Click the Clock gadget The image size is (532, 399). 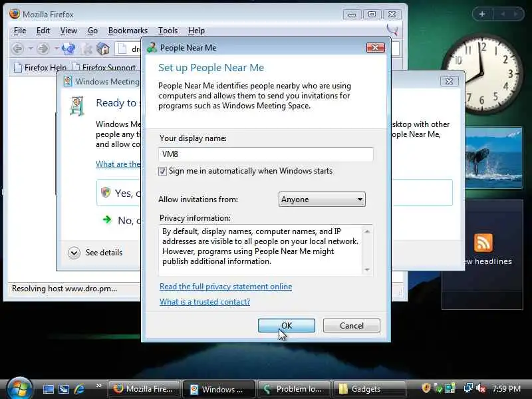(481, 73)
